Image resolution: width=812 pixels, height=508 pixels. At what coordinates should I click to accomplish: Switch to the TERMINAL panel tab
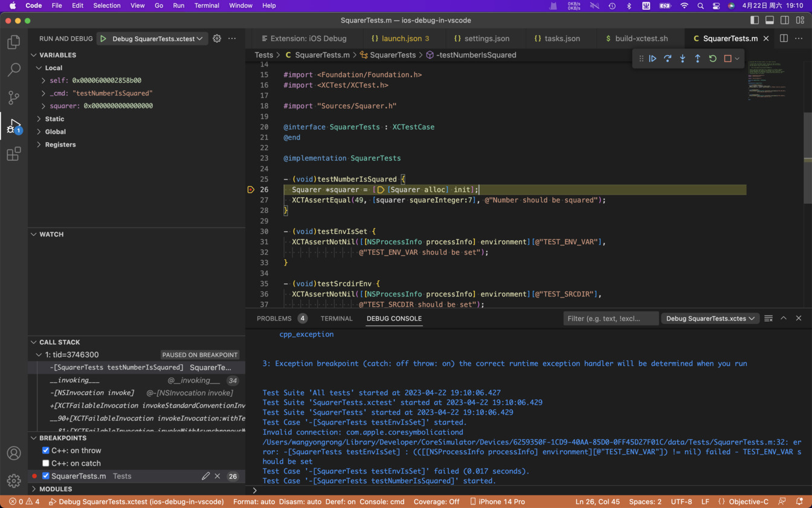(337, 318)
